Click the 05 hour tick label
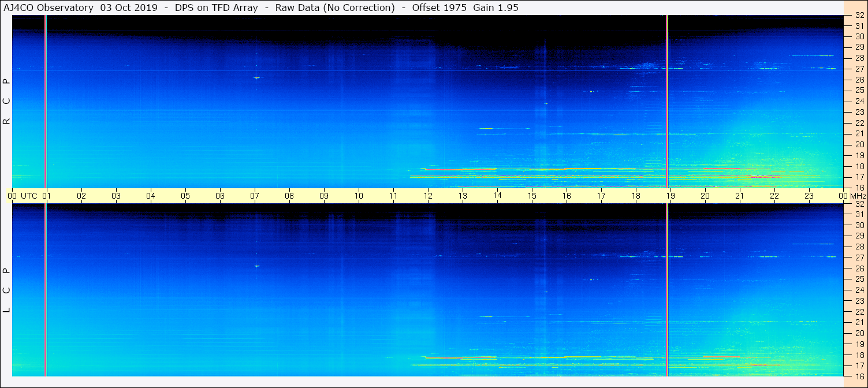868x388 pixels. pyautogui.click(x=185, y=196)
